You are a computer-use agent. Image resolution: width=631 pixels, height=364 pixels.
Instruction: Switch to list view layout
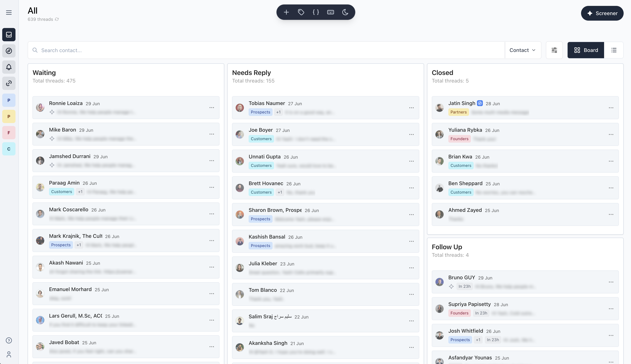614,50
